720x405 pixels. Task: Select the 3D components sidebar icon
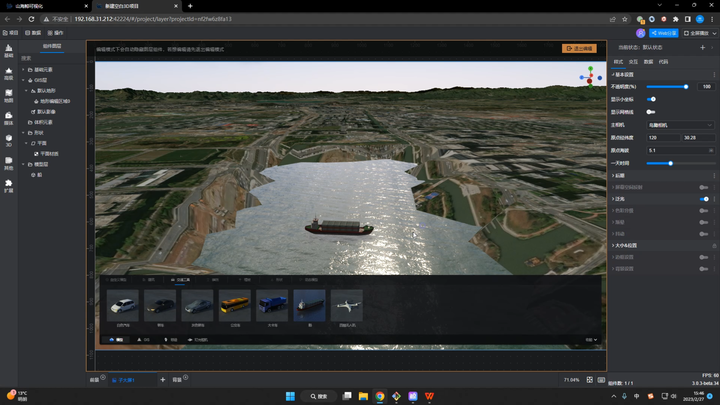coord(9,141)
